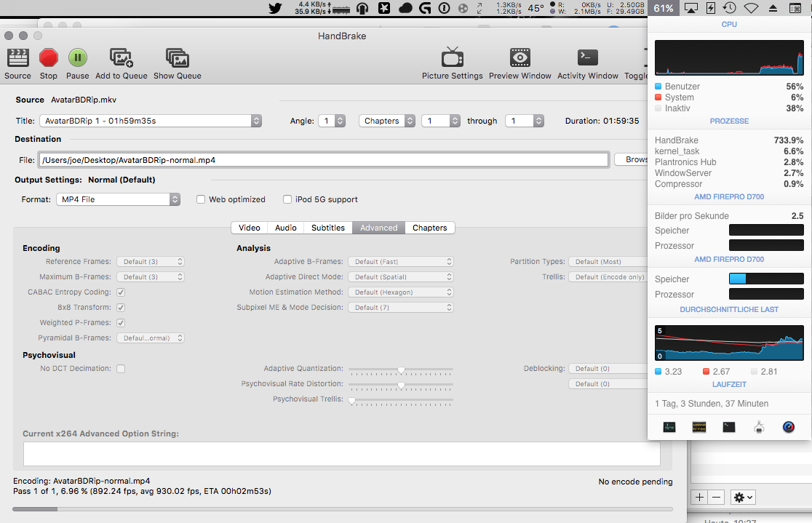Select the Advanced tab
Screen dimensions: 812x523
click(x=378, y=228)
